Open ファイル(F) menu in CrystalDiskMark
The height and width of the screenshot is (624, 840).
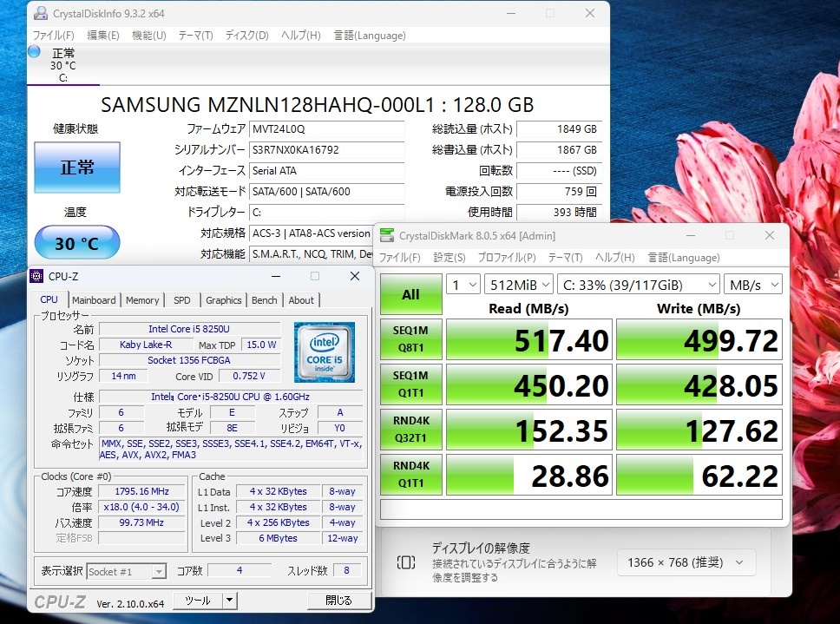(400, 258)
